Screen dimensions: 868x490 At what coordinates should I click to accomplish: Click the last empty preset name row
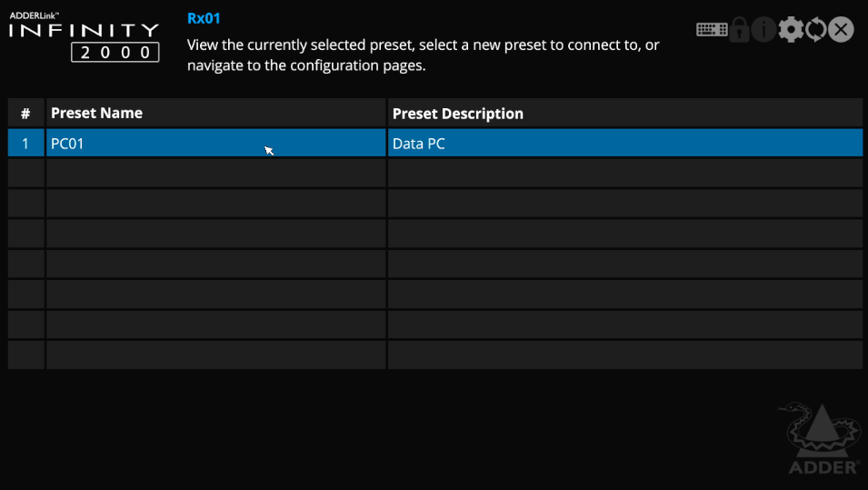tap(215, 355)
